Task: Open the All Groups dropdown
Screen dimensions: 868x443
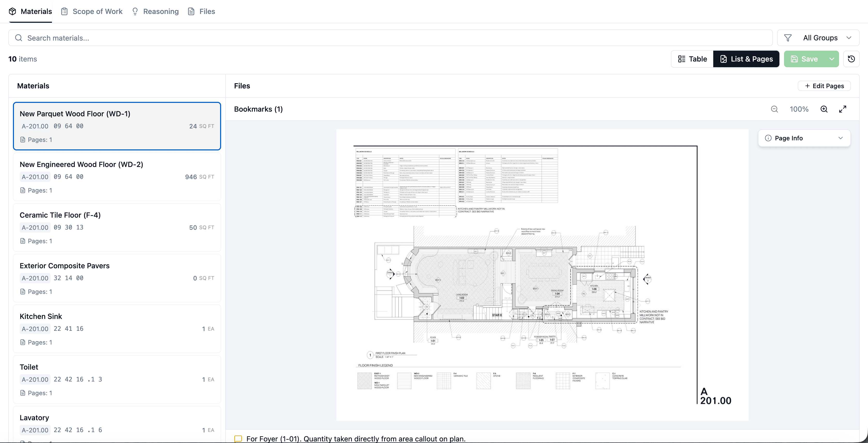Action: (x=820, y=37)
